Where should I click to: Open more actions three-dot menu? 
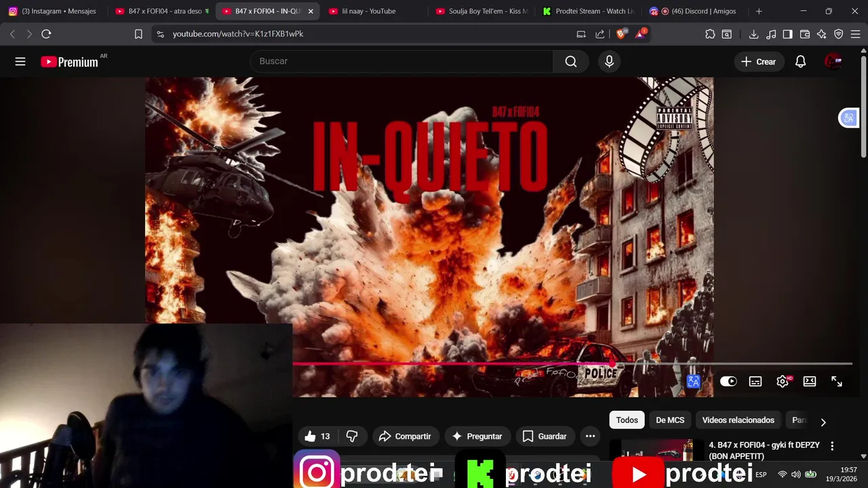pos(591,436)
